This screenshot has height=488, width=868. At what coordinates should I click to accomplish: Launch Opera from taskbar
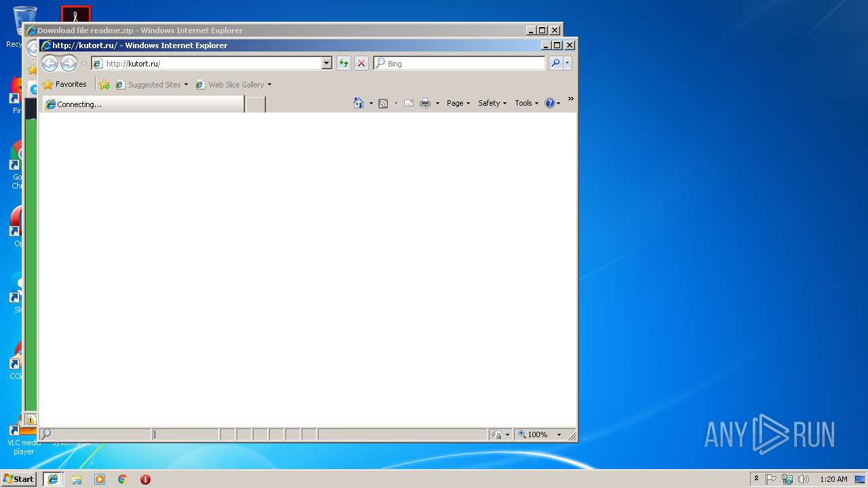coord(145,479)
